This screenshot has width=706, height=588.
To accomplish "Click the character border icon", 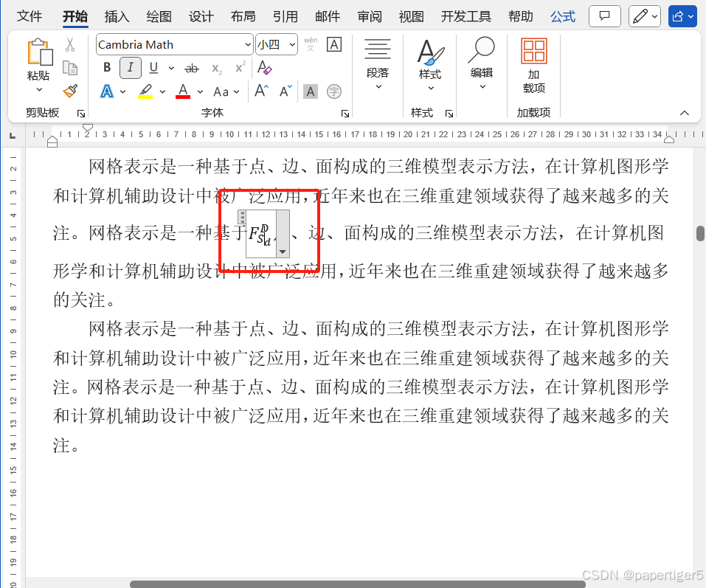I will (334, 44).
